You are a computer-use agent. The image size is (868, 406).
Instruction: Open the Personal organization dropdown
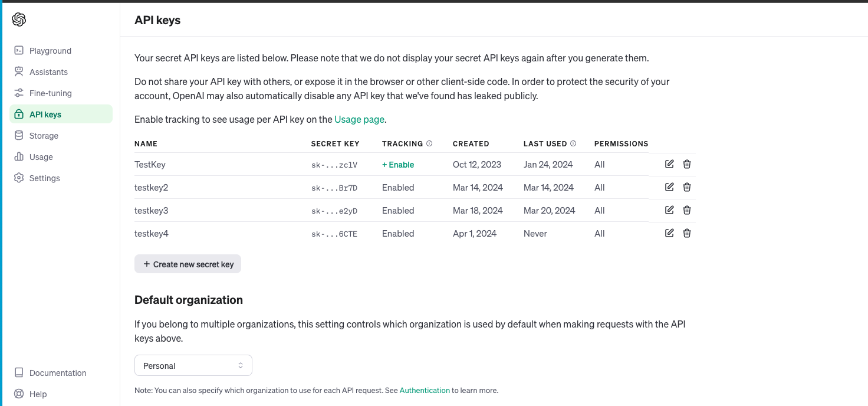(x=193, y=366)
